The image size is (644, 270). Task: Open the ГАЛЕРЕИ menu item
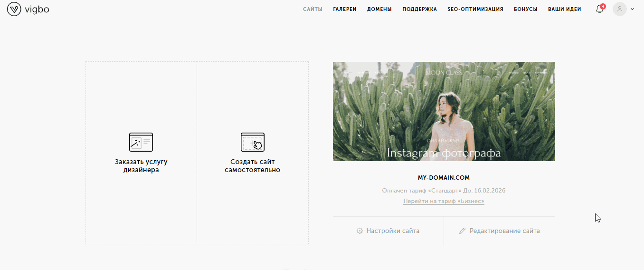(345, 9)
